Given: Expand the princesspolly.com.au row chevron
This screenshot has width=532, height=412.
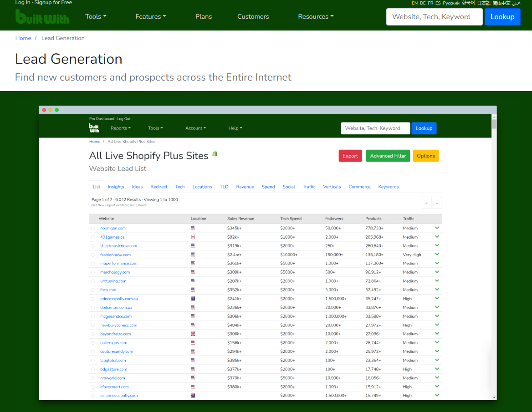Looking at the screenshot, I should [x=437, y=298].
